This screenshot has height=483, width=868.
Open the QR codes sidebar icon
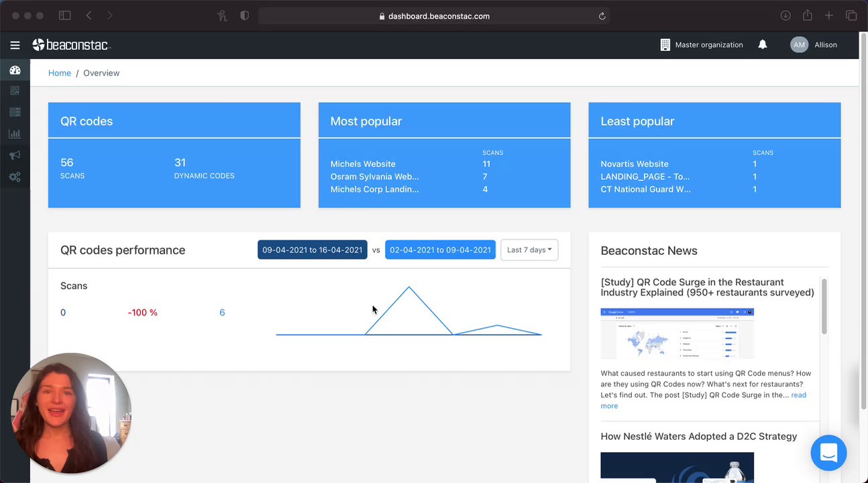pyautogui.click(x=15, y=91)
